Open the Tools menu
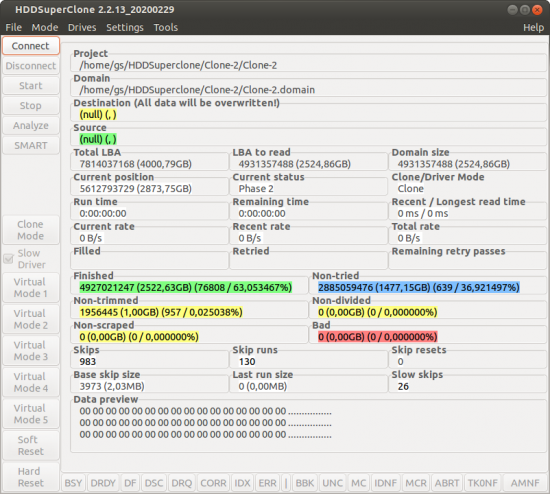This screenshot has width=550, height=494. pos(166,27)
